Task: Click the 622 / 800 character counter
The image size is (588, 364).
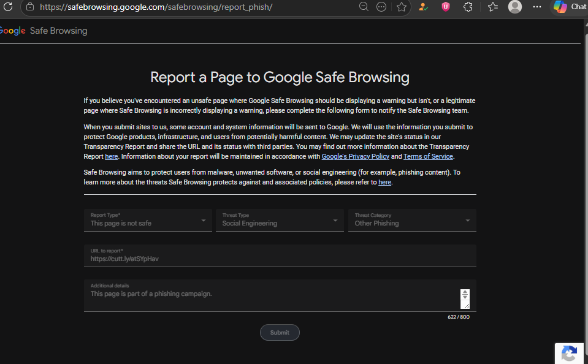Action: pos(458,317)
